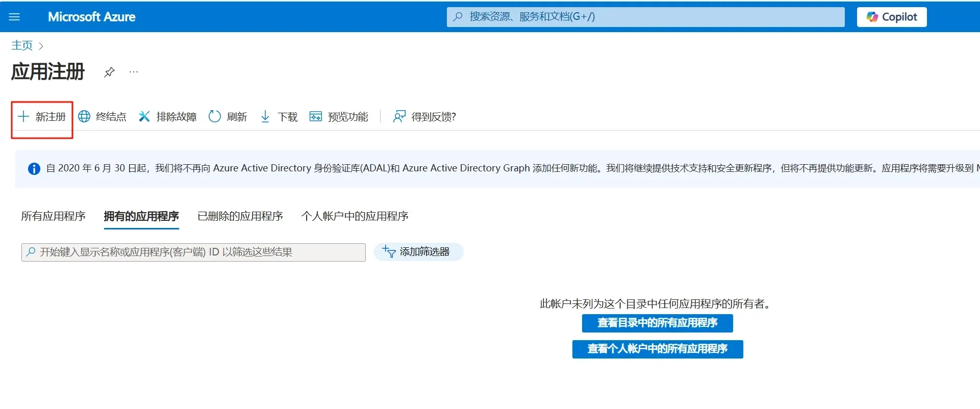The image size is (980, 409).
Task: Click the 此帐户未列为 no-owner message text
Action: [657, 304]
